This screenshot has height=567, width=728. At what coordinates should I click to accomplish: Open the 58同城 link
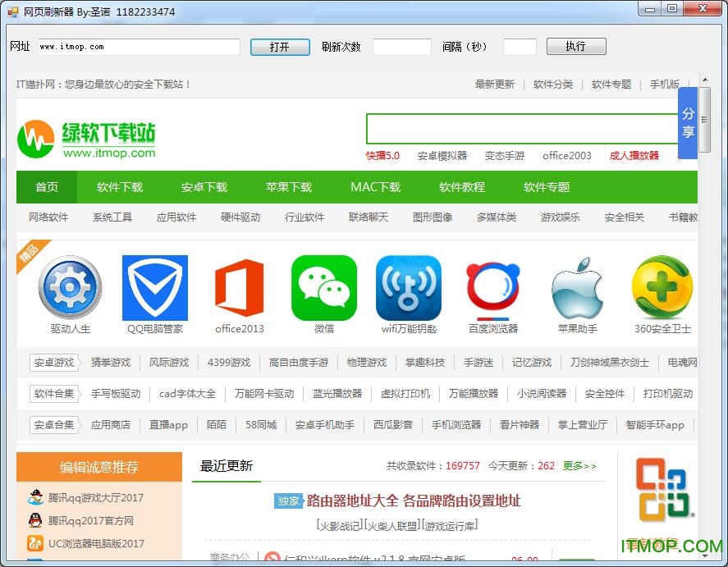pyautogui.click(x=261, y=424)
